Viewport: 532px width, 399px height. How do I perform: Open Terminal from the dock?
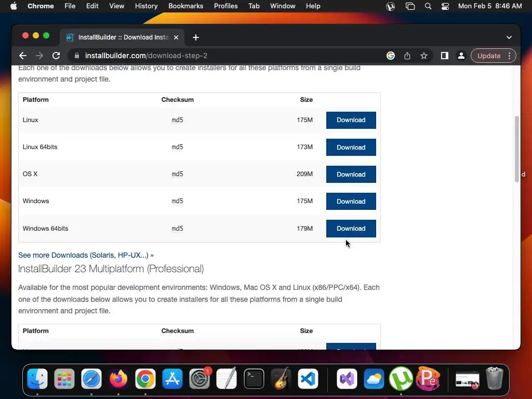(x=254, y=379)
